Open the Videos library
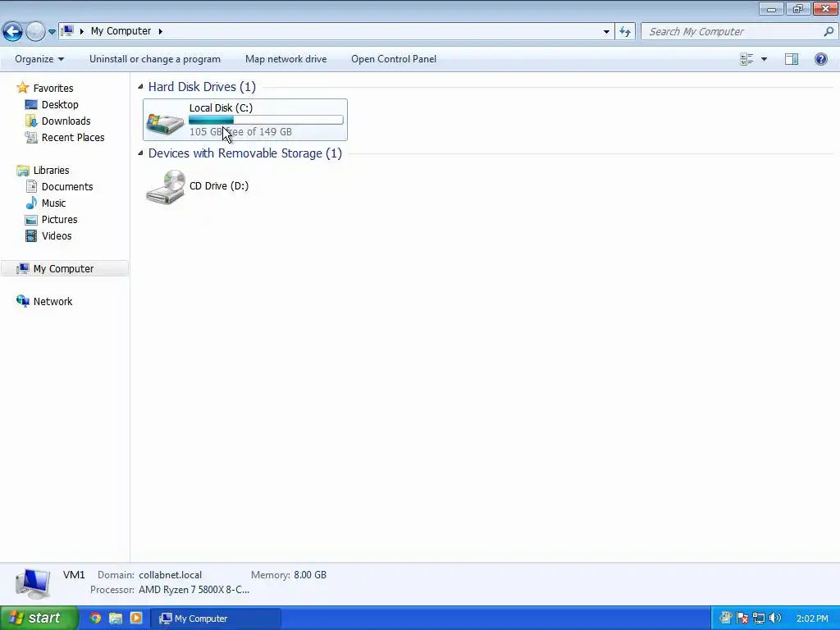840x630 pixels. 57,236
